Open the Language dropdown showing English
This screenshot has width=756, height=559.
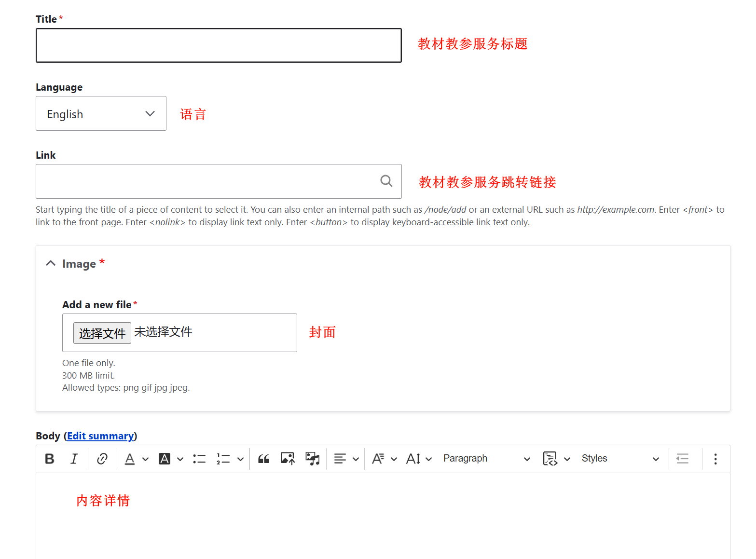101,114
